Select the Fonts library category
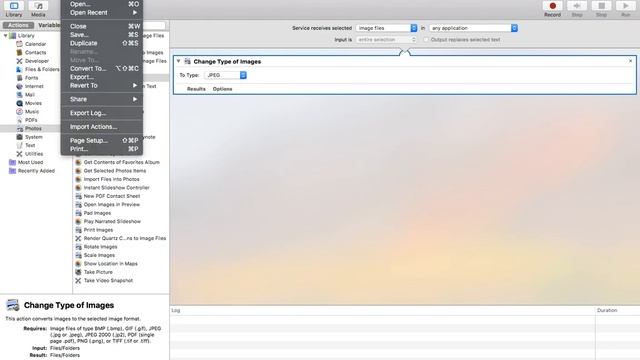 click(x=31, y=78)
